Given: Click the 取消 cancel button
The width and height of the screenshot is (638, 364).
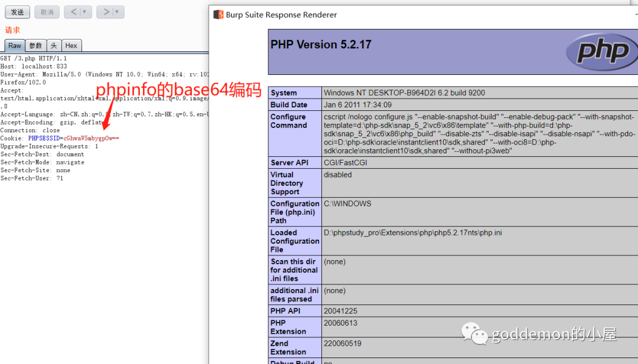Looking at the screenshot, I should click(x=47, y=12).
